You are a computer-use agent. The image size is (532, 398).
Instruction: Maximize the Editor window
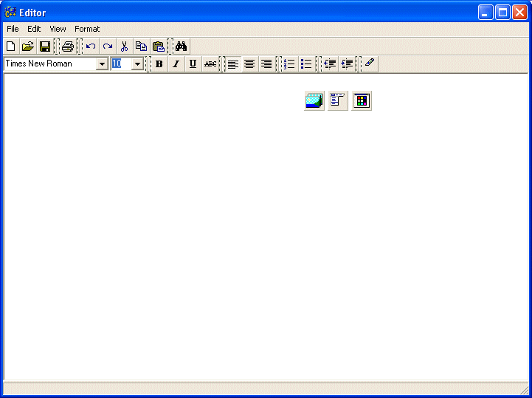tap(502, 13)
